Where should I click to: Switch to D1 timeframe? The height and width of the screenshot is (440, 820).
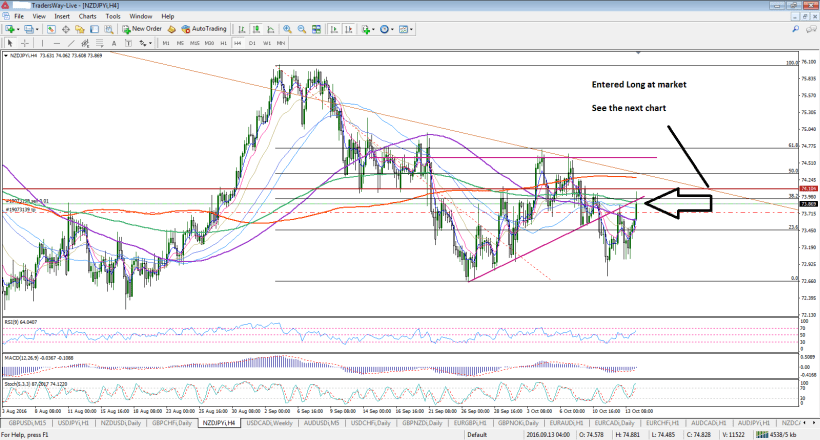[253, 44]
